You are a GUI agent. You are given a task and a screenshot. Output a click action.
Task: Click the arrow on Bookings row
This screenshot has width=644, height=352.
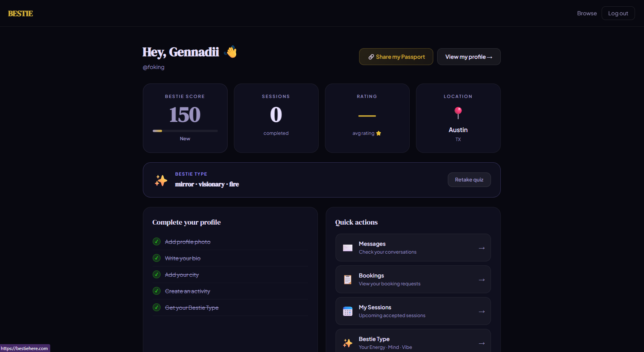[482, 280]
